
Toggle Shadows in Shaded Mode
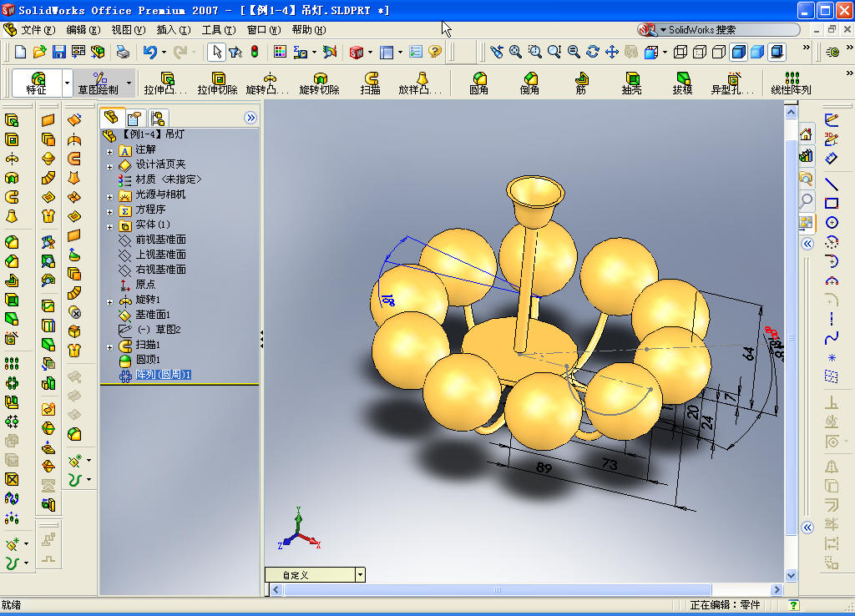[777, 52]
